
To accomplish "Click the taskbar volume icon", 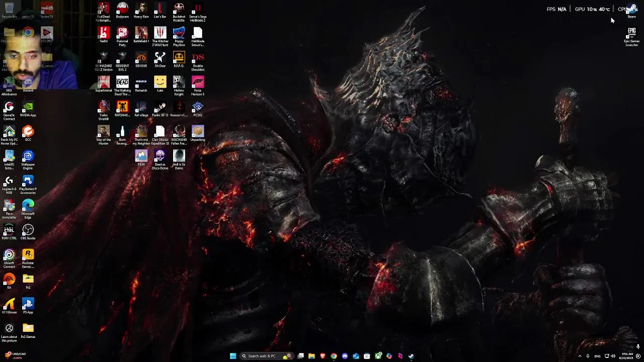I will click(x=613, y=356).
